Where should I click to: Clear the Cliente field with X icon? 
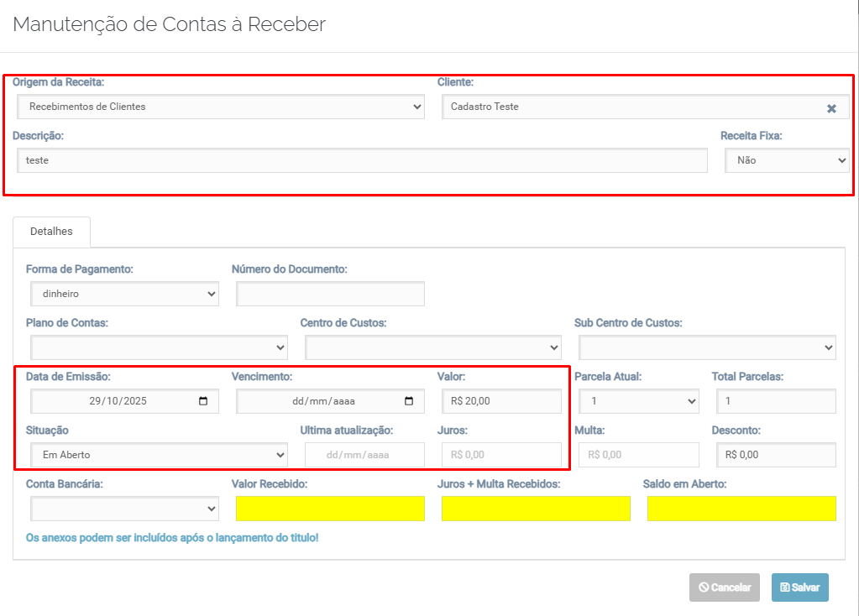(x=831, y=108)
